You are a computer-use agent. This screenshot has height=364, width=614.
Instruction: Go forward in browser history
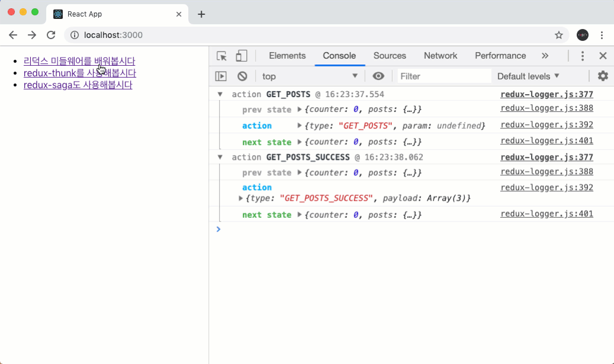point(32,35)
